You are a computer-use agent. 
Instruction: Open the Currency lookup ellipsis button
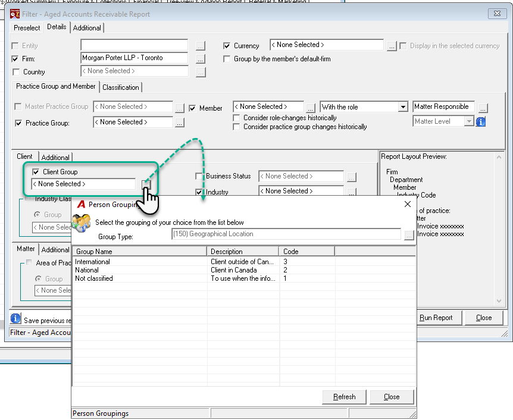point(392,46)
